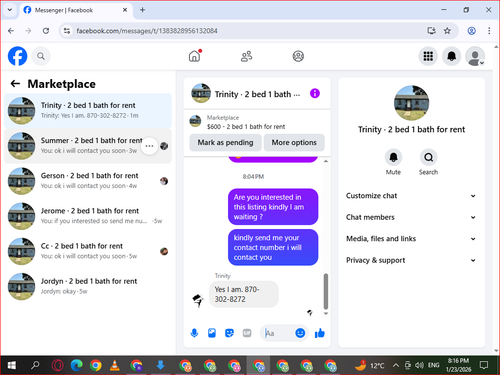Open Jordyn conversation in Marketplace list
The width and height of the screenshot is (500, 375).
pos(88,286)
